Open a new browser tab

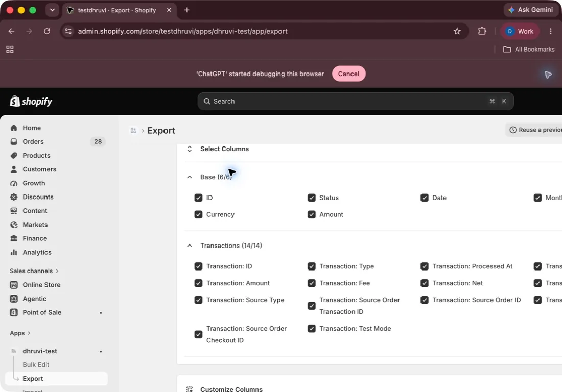coord(186,10)
